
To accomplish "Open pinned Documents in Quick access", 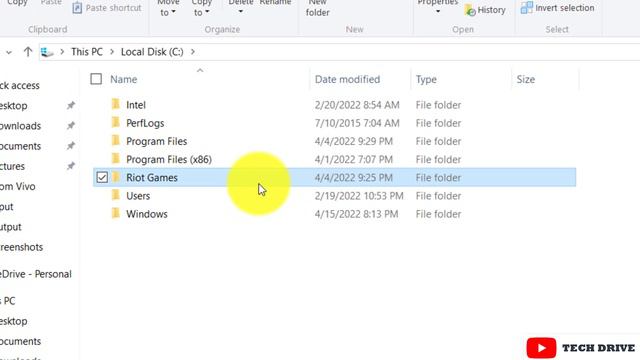I will click(20, 146).
